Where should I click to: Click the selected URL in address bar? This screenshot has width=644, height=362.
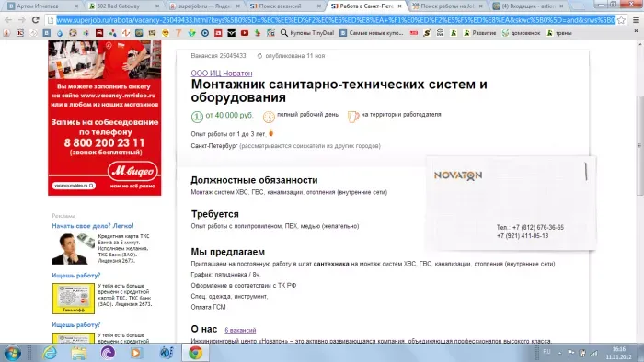pos(336,19)
